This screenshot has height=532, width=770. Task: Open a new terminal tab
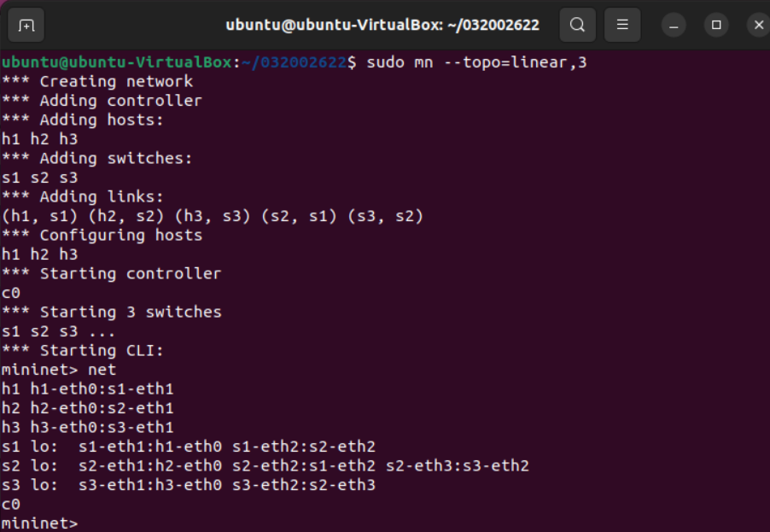26,25
